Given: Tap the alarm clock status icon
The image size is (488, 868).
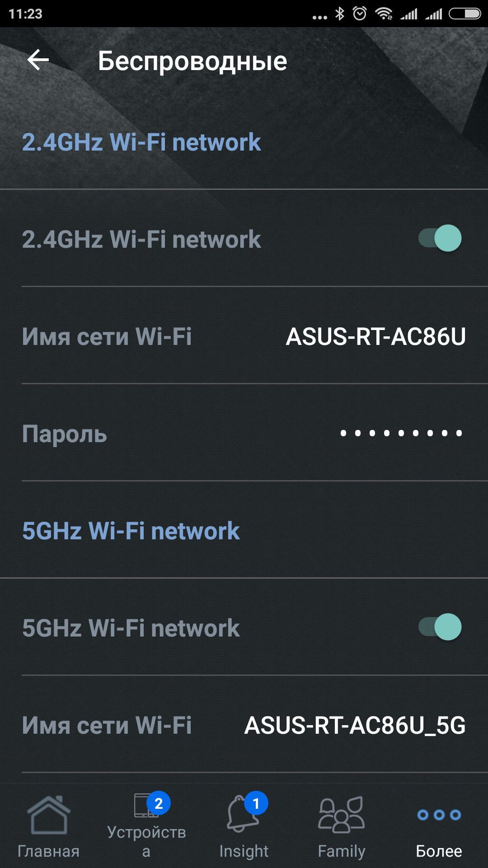Looking at the screenshot, I should click(360, 14).
